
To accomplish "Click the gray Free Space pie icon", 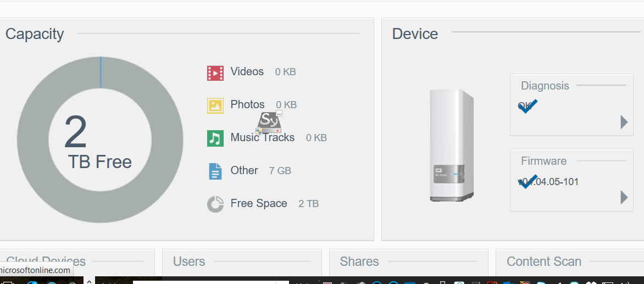I will coord(215,204).
